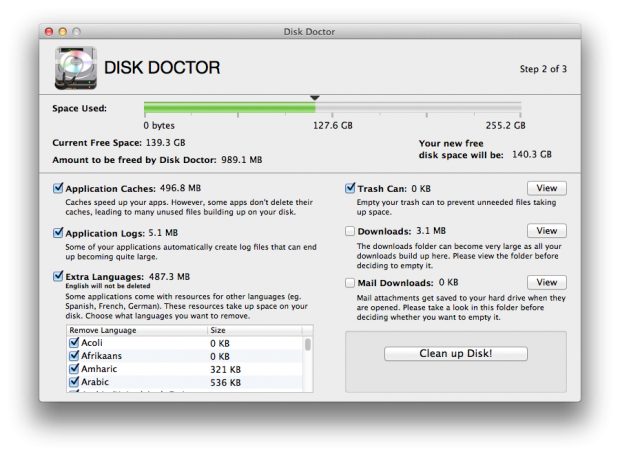Click the space used marker triangle
Viewport: 620px width, 456px height.
tap(315, 98)
